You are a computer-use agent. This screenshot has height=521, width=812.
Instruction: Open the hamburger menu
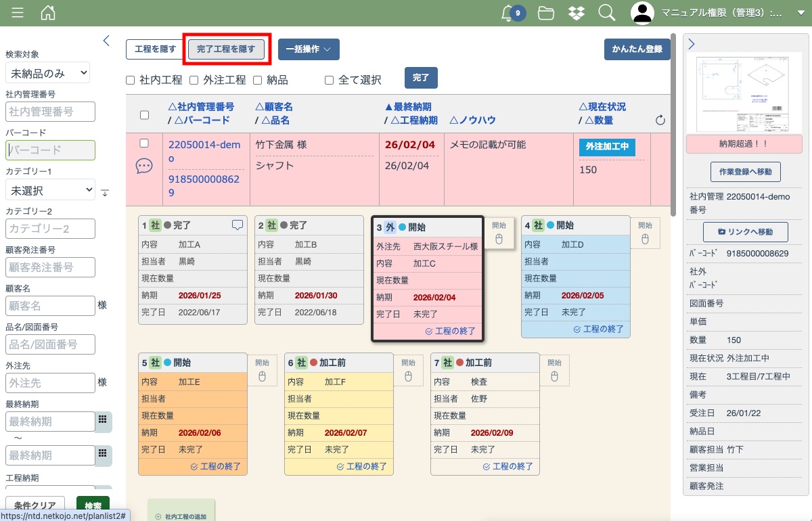coord(18,13)
